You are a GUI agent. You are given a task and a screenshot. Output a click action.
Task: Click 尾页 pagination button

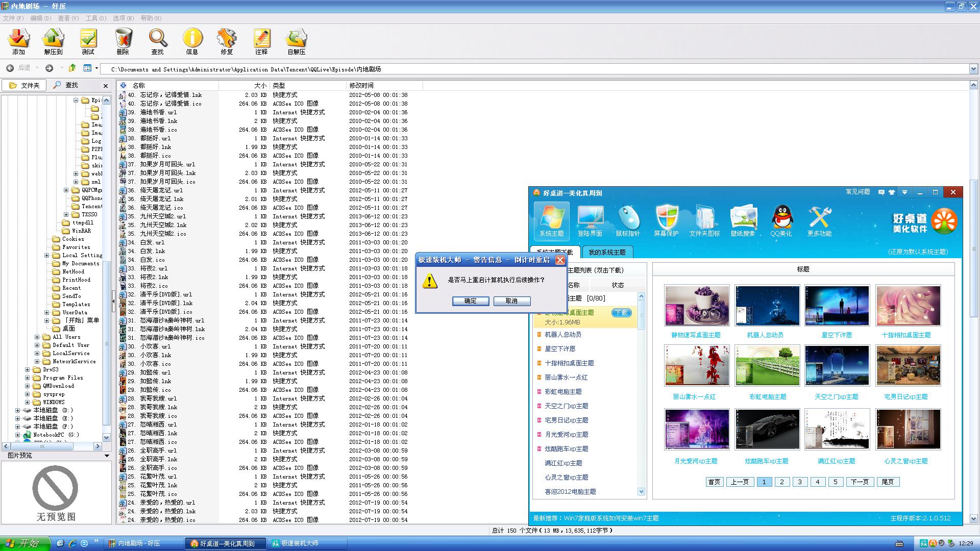click(888, 482)
